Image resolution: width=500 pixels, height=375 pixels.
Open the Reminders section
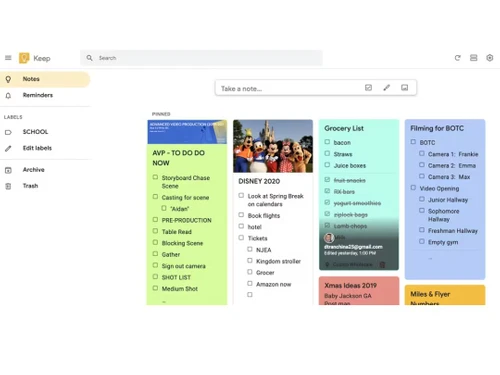click(x=45, y=95)
